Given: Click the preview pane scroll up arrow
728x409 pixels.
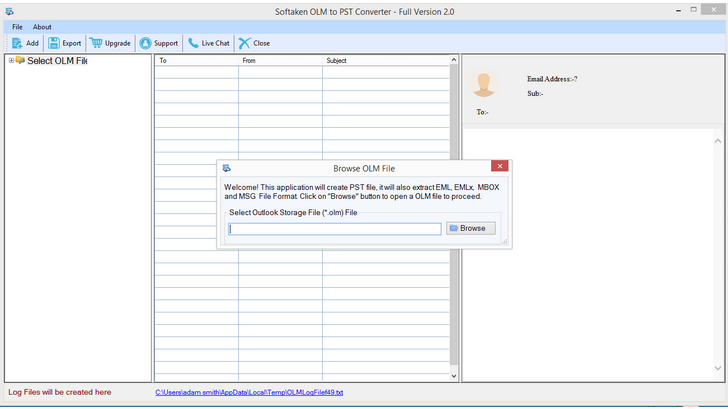Looking at the screenshot, I should (x=718, y=141).
